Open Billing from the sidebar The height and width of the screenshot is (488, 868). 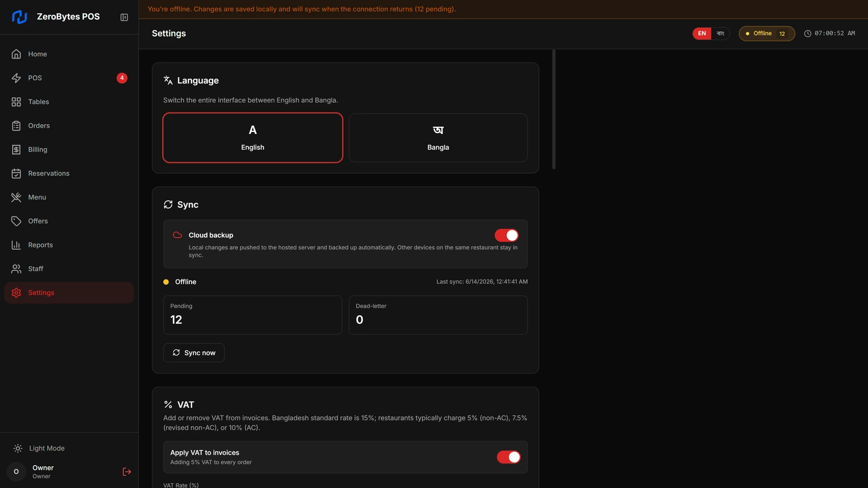coord(69,150)
